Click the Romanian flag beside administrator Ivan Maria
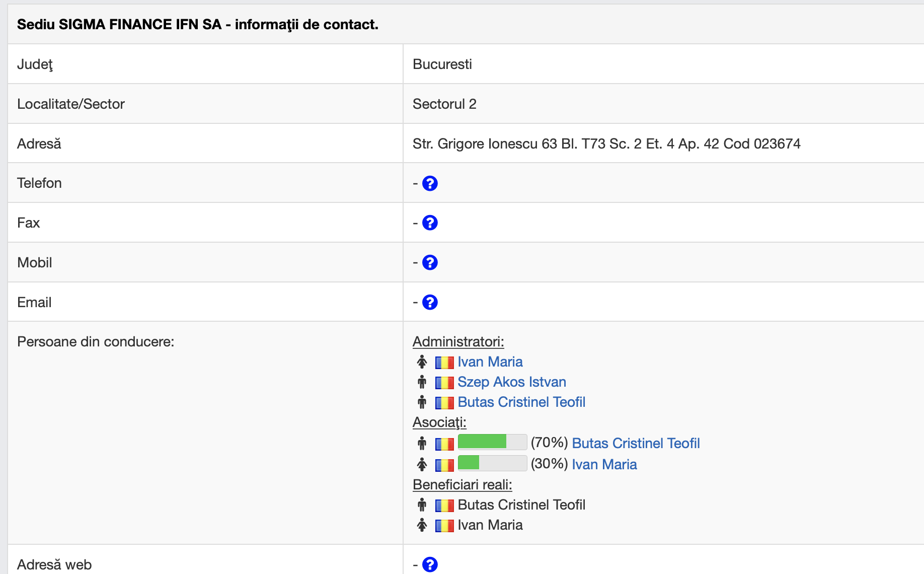 click(444, 363)
